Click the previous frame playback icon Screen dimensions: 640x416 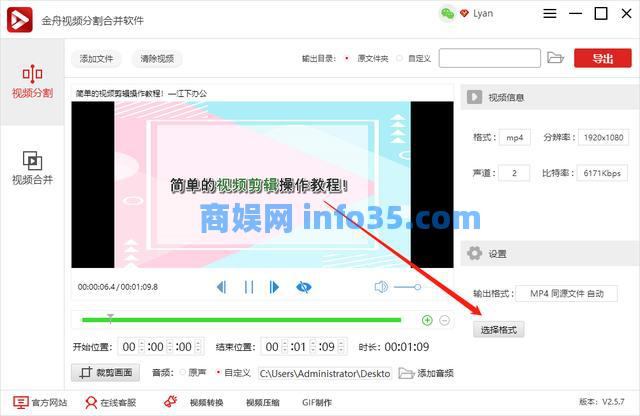(x=221, y=287)
